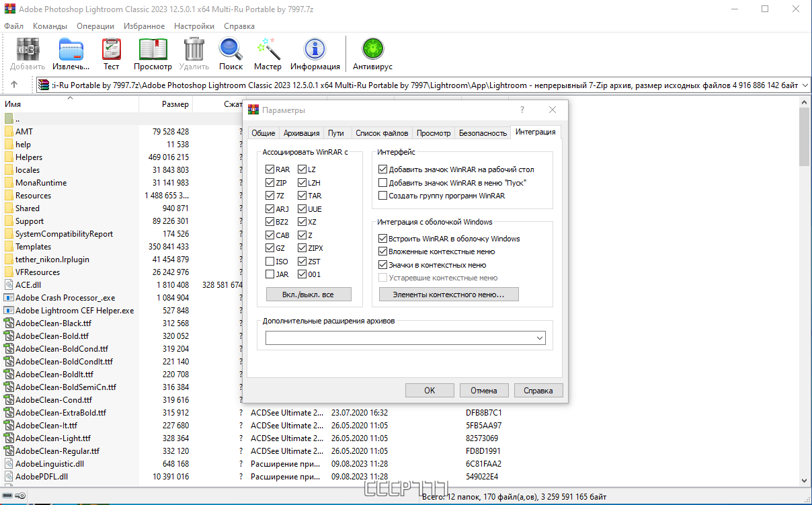Enable create WinRAR program group checkbox
This screenshot has width=812, height=505.
click(x=383, y=196)
